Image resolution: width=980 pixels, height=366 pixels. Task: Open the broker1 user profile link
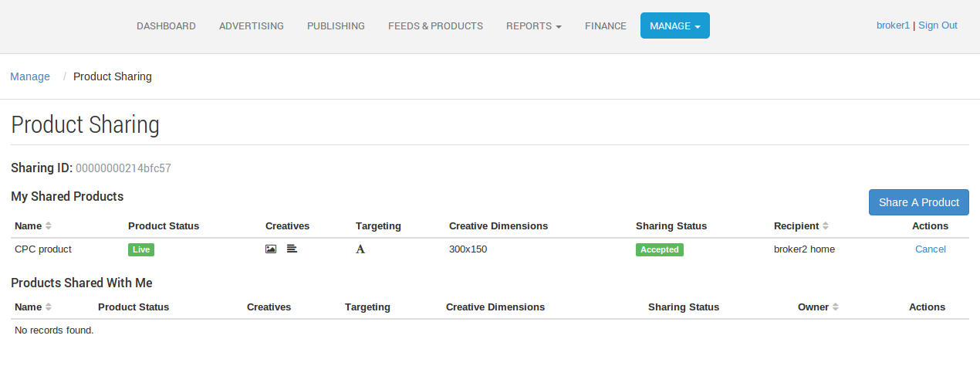pyautogui.click(x=893, y=25)
